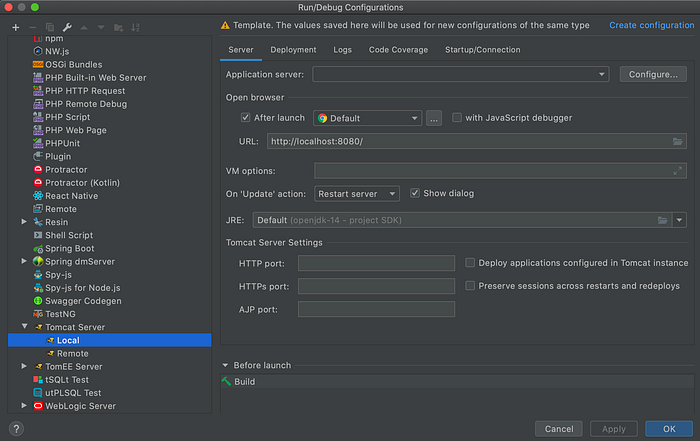Switch to the Logs tab
The height and width of the screenshot is (441, 700).
(342, 50)
